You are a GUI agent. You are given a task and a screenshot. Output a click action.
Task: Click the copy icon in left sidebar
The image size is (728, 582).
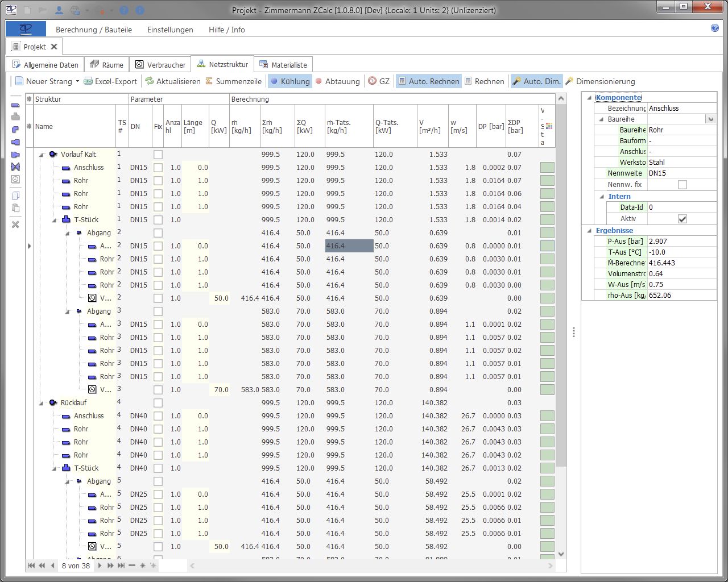click(x=15, y=196)
